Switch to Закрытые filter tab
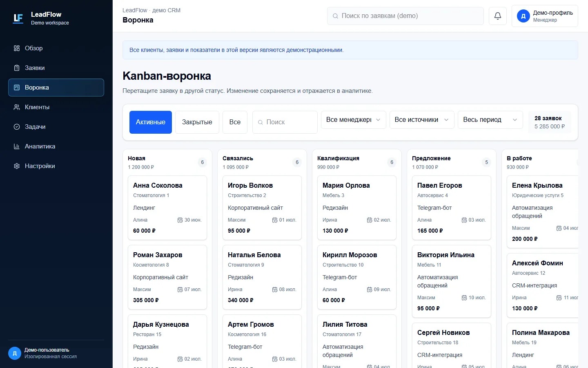 [x=197, y=122]
